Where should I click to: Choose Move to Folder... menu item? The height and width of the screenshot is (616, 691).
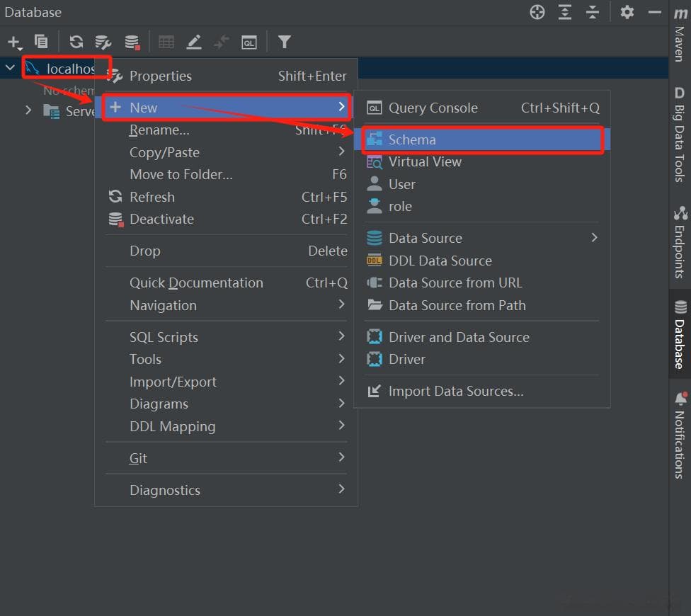coord(226,174)
